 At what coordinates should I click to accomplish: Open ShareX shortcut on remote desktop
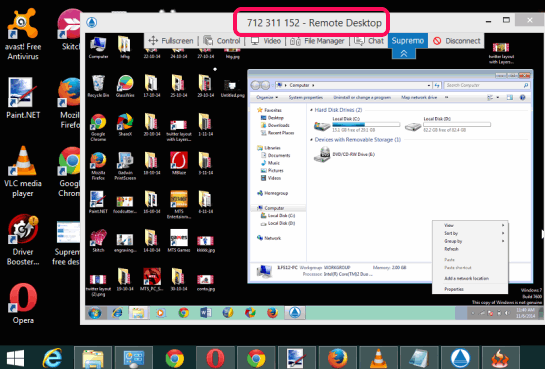125,124
